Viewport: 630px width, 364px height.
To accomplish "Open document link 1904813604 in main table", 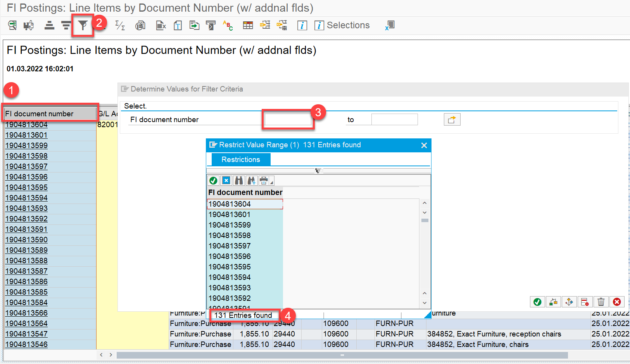I will click(26, 124).
